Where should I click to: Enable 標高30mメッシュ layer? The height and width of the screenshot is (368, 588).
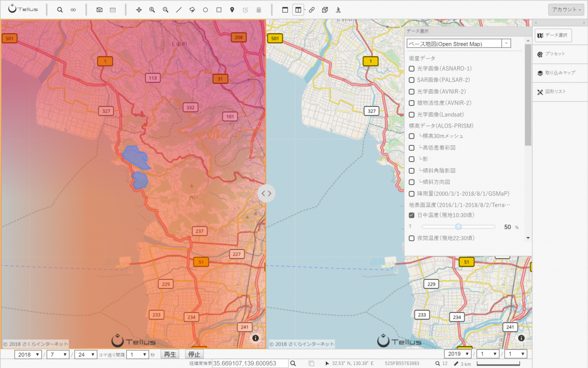(412, 136)
